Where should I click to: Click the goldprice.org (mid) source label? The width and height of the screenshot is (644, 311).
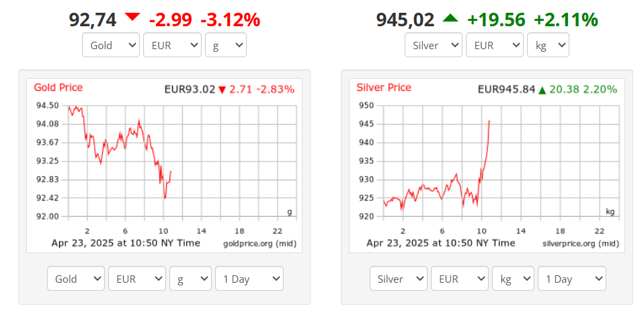pos(259,244)
